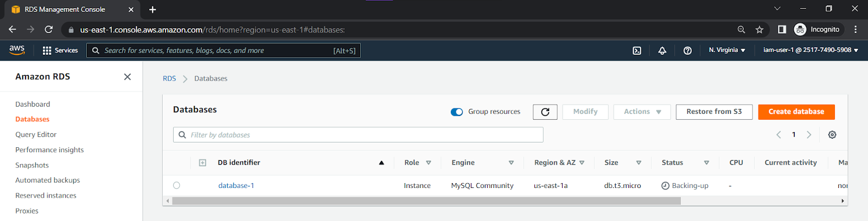Viewport: 868px width, 221px height.
Task: Open the tab search chevron
Action: (777, 9)
